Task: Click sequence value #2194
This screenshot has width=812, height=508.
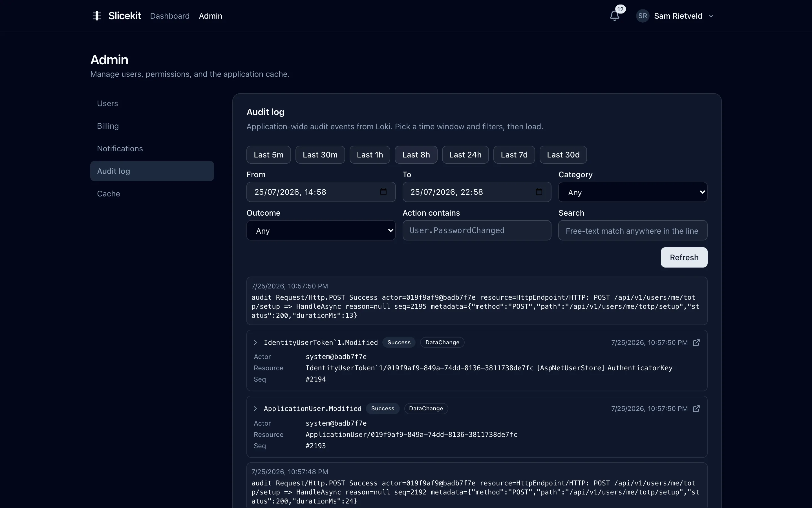Action: [x=315, y=379]
